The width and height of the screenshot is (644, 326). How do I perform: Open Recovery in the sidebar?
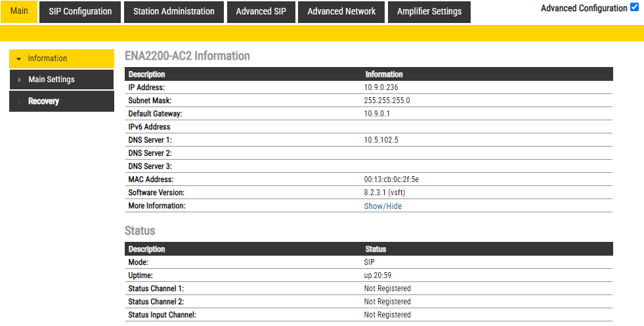(43, 101)
